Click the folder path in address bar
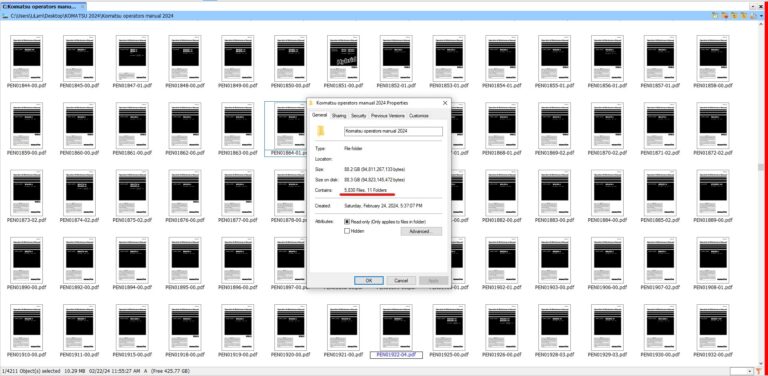The width and height of the screenshot is (768, 376). [x=92, y=16]
